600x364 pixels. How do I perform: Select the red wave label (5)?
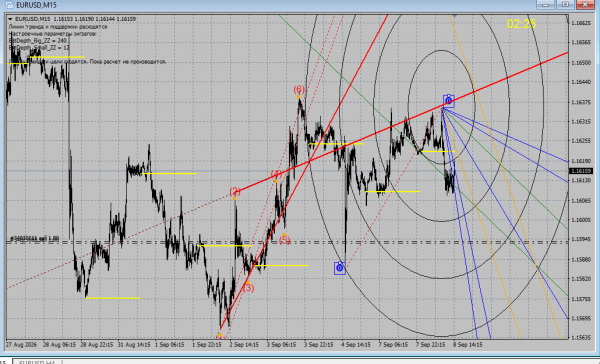(x=284, y=240)
